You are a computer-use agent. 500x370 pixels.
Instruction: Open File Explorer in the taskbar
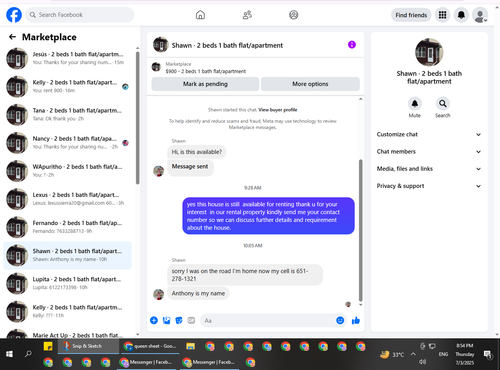point(190,346)
